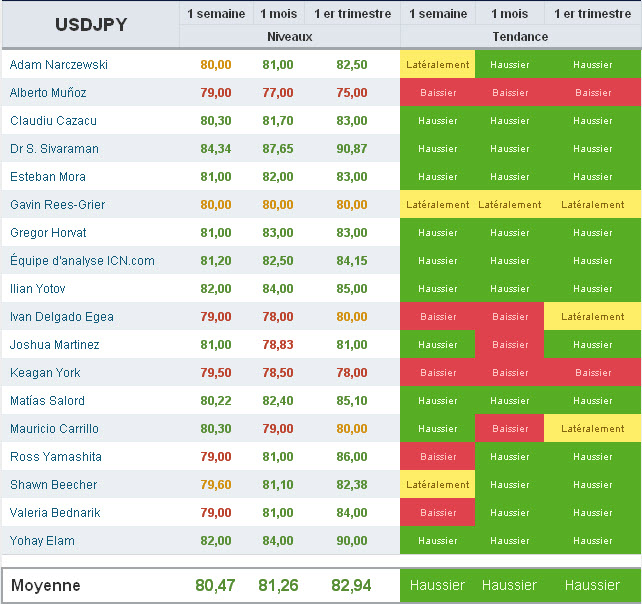
Task: Click Équipe d'analyse ICN.com's 84,15 value
Action: pyautogui.click(x=352, y=261)
